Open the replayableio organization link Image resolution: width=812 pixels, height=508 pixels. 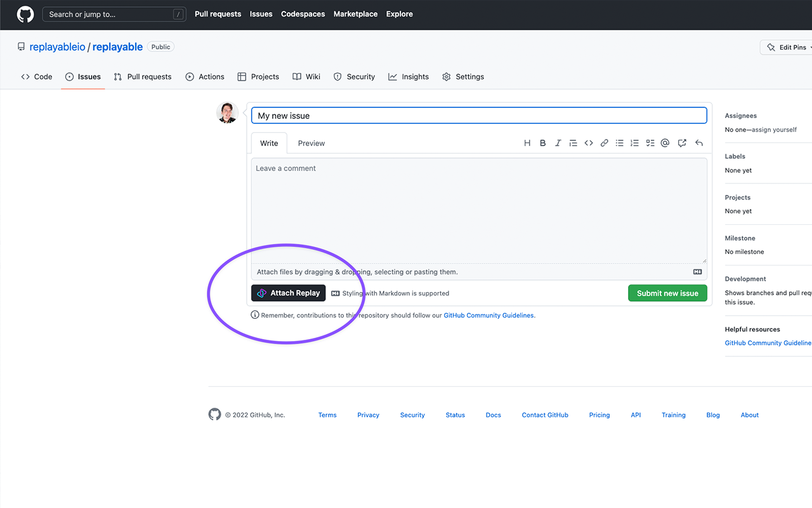click(58, 47)
